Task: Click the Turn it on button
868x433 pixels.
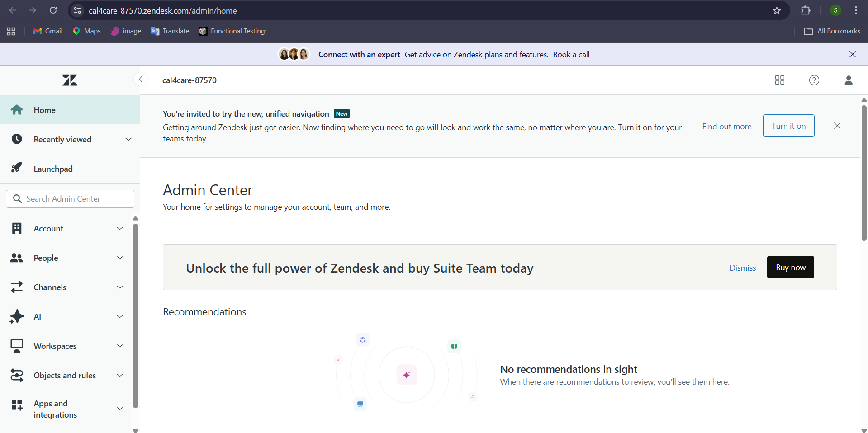Action: tap(788, 126)
